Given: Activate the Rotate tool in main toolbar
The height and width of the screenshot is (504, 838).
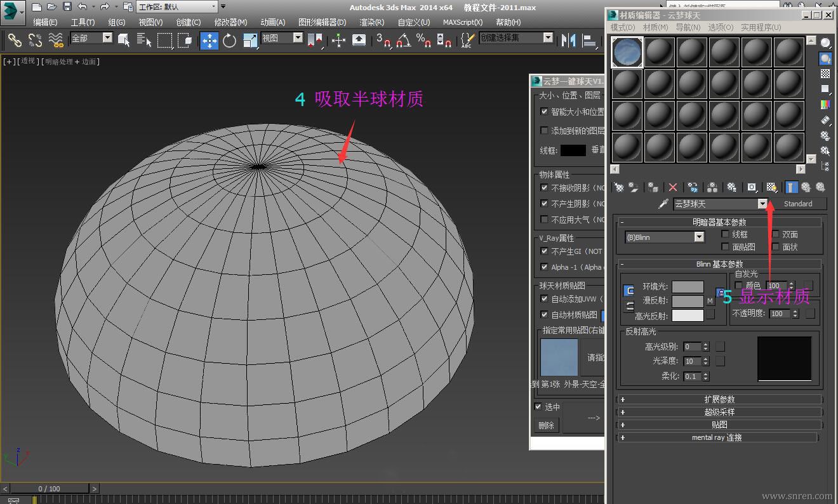Looking at the screenshot, I should tap(229, 41).
